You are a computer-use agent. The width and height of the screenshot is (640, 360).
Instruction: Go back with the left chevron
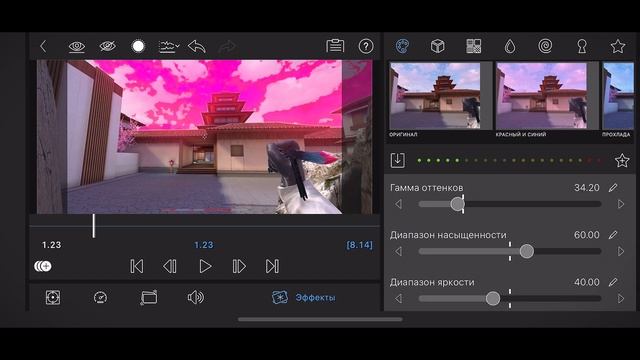pyautogui.click(x=43, y=46)
